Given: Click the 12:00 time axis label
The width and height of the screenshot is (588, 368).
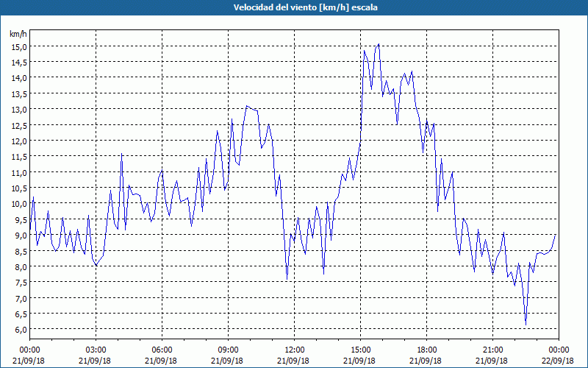Looking at the screenshot, I should click(295, 350).
